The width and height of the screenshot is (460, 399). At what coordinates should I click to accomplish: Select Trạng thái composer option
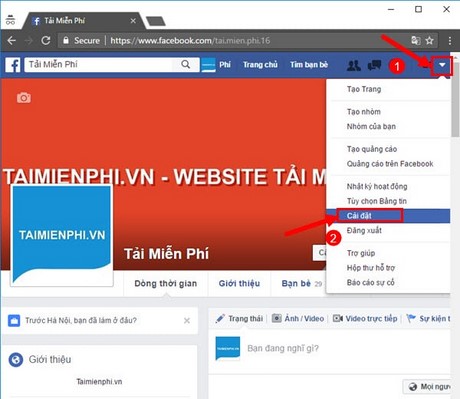[x=239, y=319]
